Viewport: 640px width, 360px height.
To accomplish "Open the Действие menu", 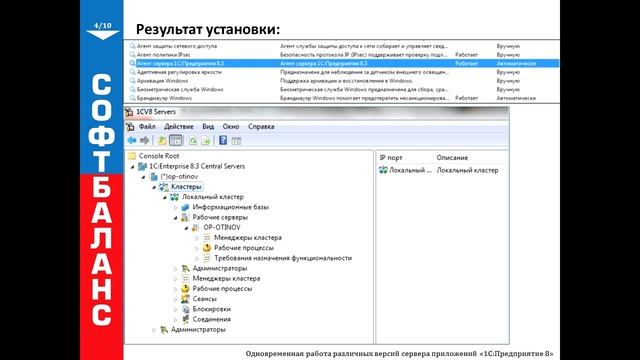I will 179,127.
